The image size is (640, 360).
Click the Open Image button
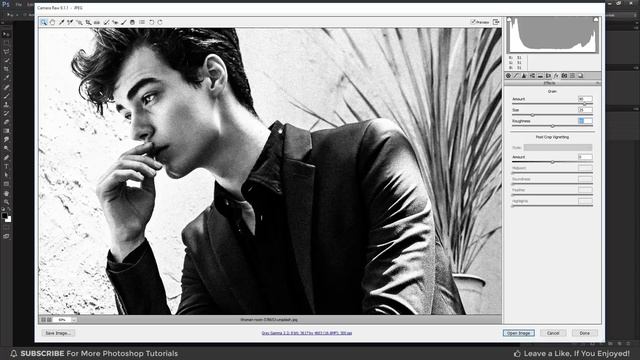[518, 333]
